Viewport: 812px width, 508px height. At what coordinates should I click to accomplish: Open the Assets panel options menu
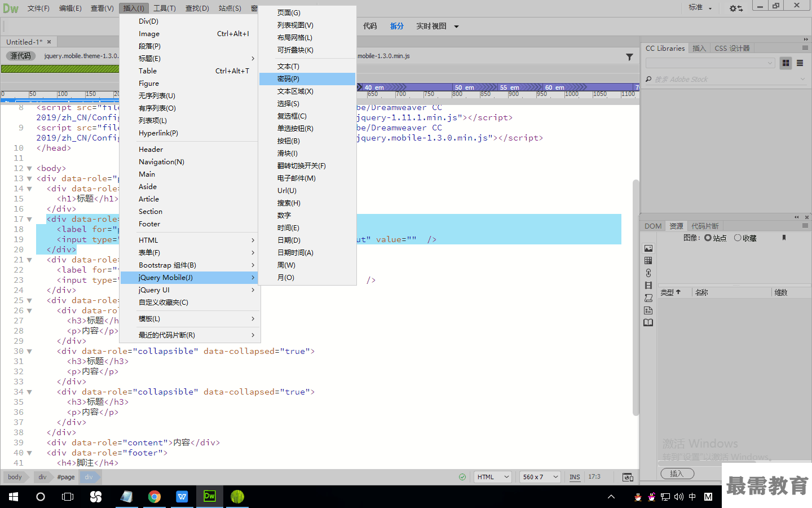pos(805,226)
